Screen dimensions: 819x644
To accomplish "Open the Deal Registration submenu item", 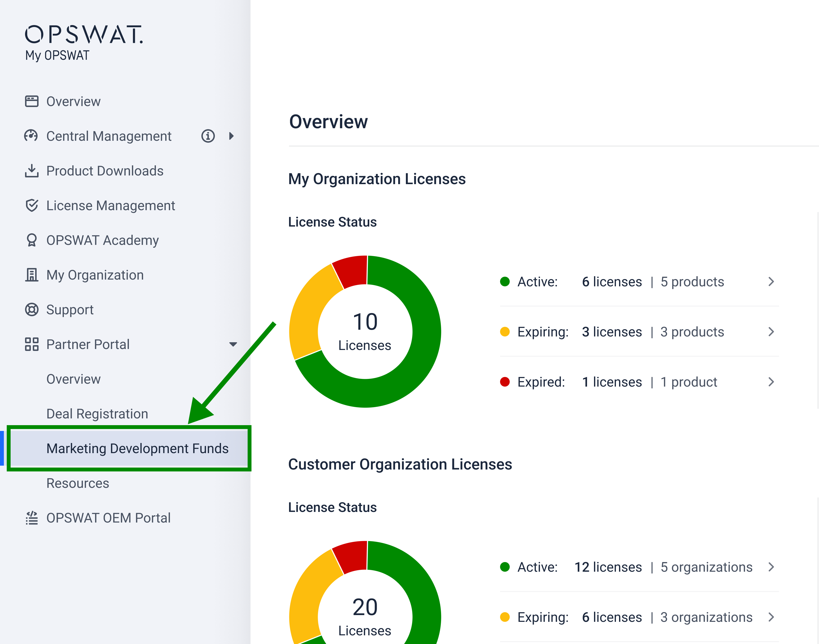I will point(97,414).
